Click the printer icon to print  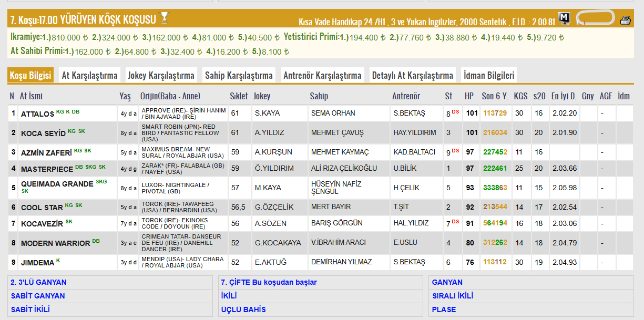[x=625, y=20]
